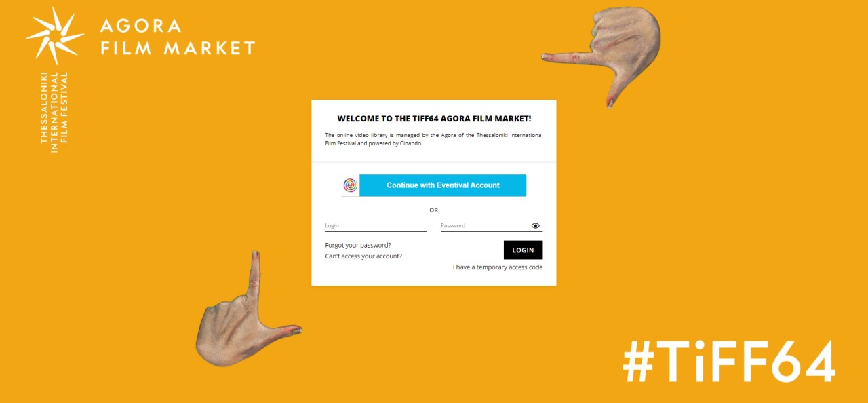Focus the Login input field

376,226
